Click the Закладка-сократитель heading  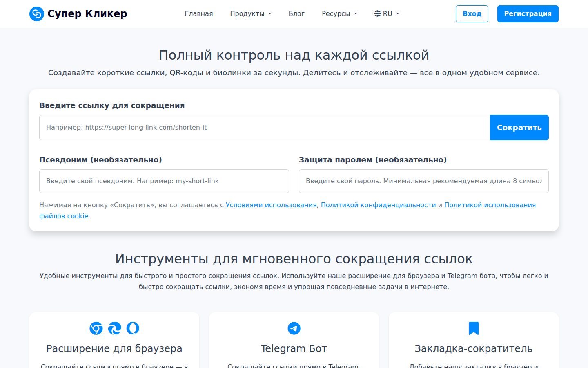point(474,348)
